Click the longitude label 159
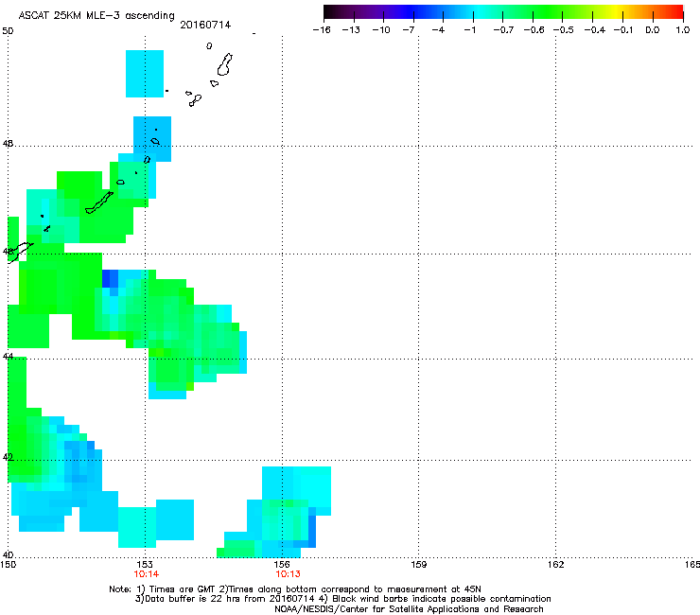Image resolution: width=700 pixels, height=615 pixels. coord(419,565)
